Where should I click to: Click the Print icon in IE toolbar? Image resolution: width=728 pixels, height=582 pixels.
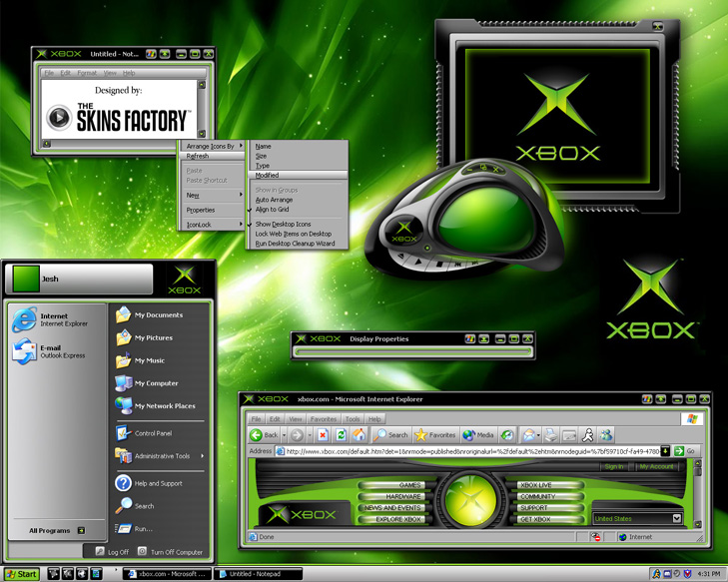click(550, 435)
